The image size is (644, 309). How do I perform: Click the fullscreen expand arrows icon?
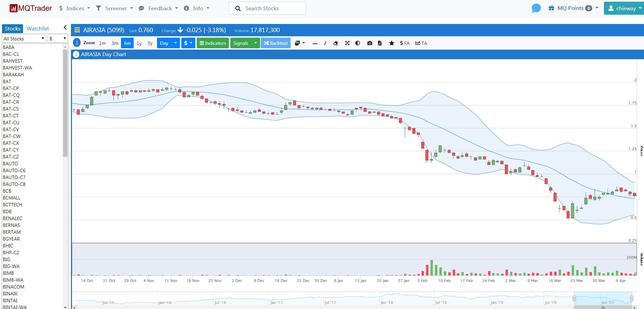click(x=347, y=43)
